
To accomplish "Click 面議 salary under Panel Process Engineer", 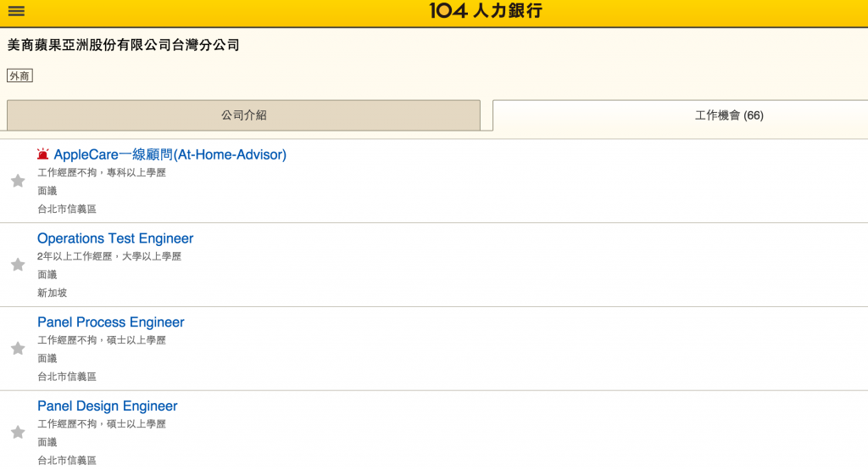I will pos(47,358).
